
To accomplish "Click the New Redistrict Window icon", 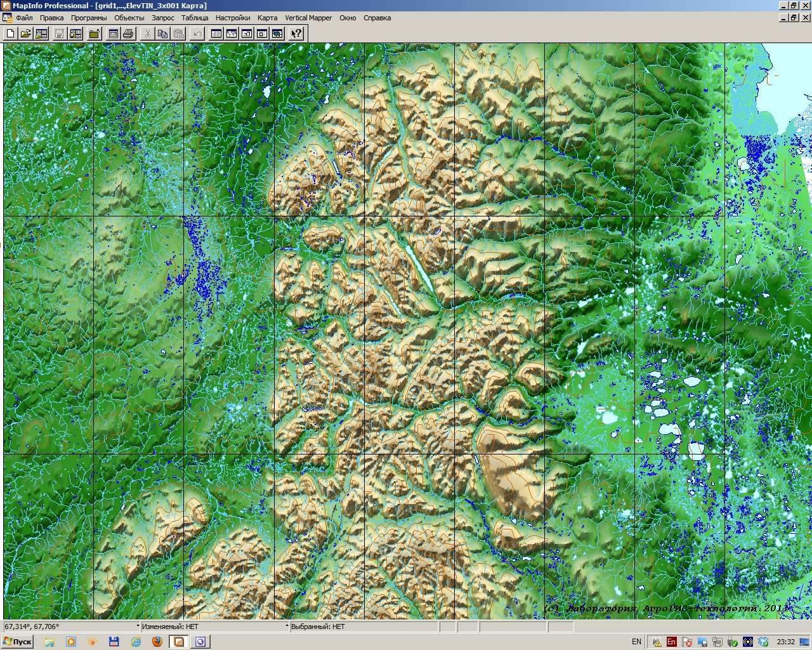I will pos(277,34).
